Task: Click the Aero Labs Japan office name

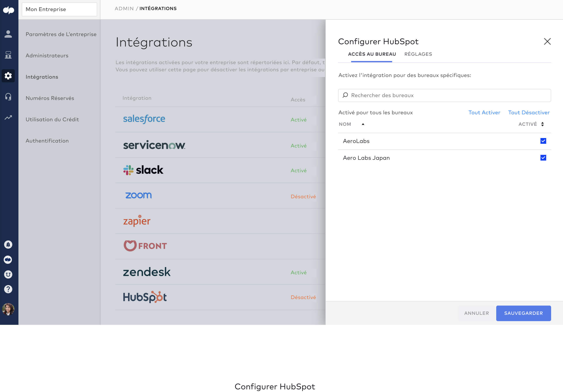Action: coord(366,158)
